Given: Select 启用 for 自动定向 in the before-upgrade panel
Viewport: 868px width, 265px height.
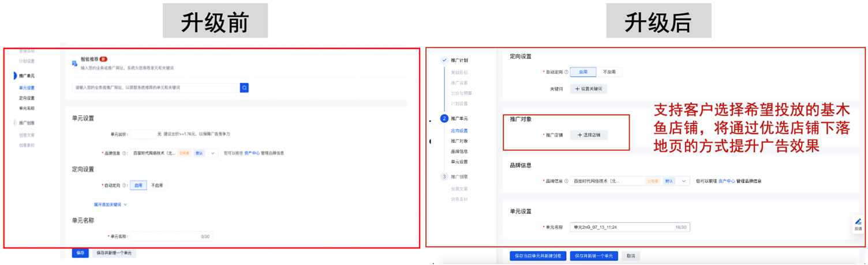Looking at the screenshot, I should point(139,185).
